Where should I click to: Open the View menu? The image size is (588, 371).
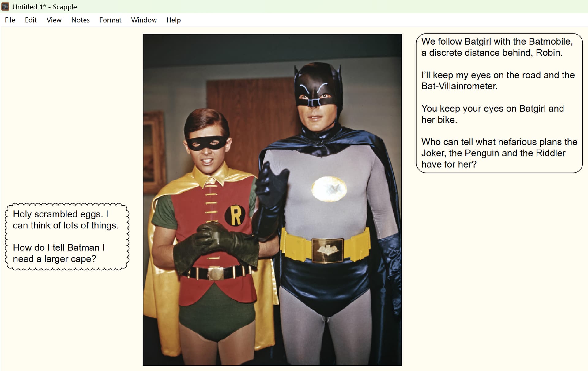point(54,20)
